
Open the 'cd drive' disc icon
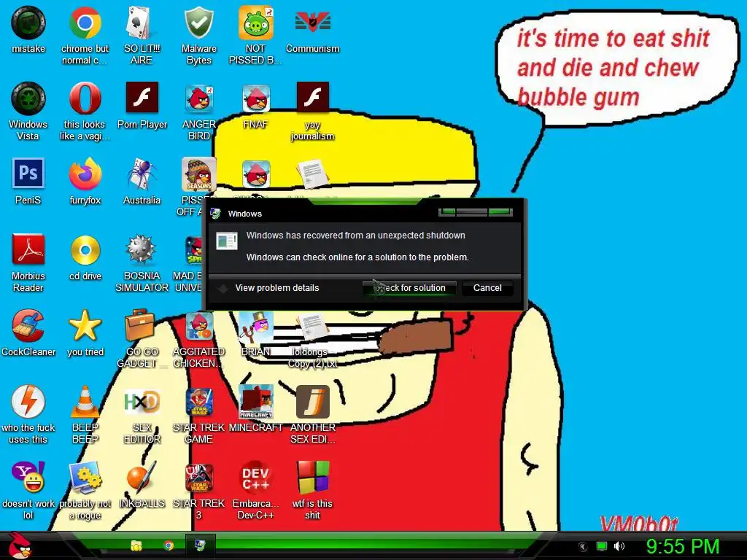click(x=85, y=249)
